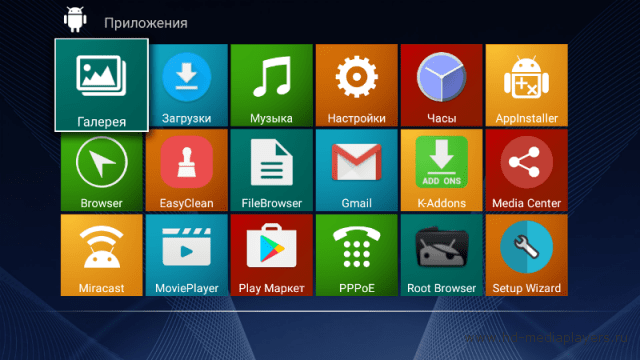Launch EasyClean broom app
The image size is (640, 360).
[x=187, y=170]
